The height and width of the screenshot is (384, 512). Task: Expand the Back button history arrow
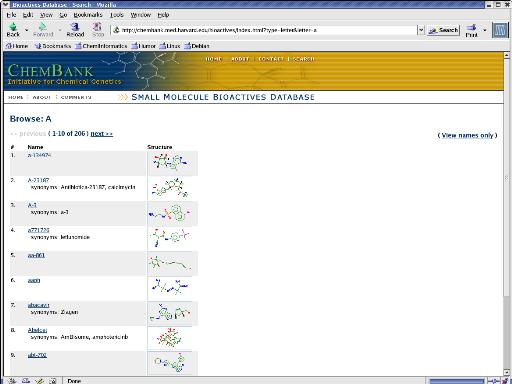click(x=26, y=30)
